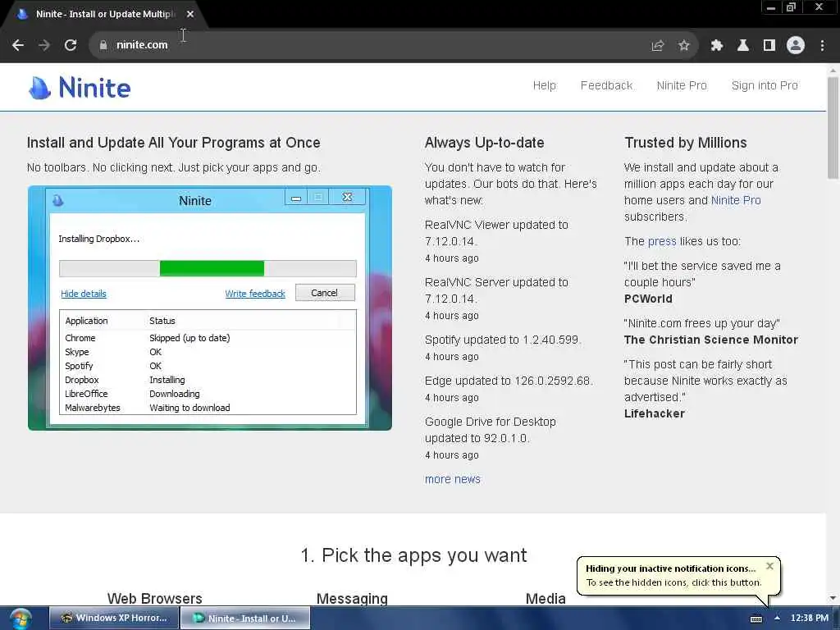Click the browser Forward arrow

(x=44, y=45)
